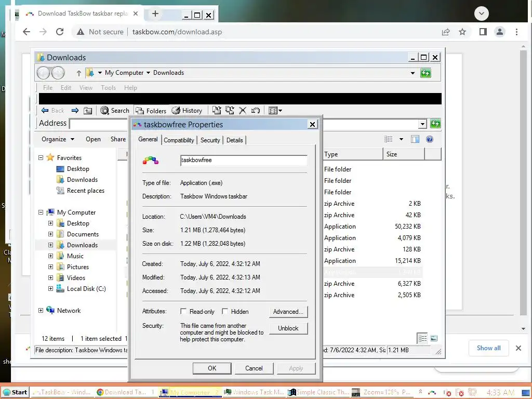The image size is (532, 399).
Task: Click the Explorer help question mark icon
Action: pyautogui.click(x=430, y=139)
